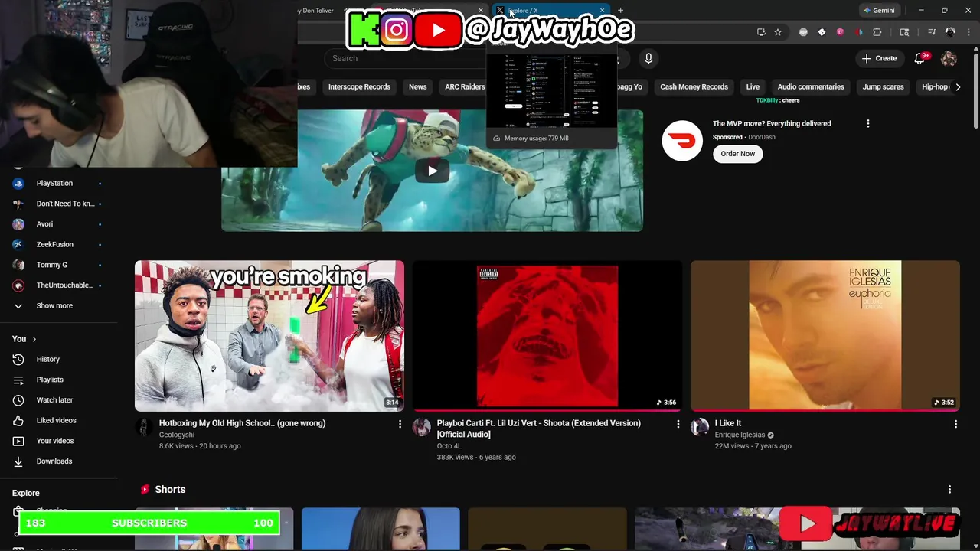Select the ARC Raiders chip
The image size is (980, 551).
coord(465,87)
